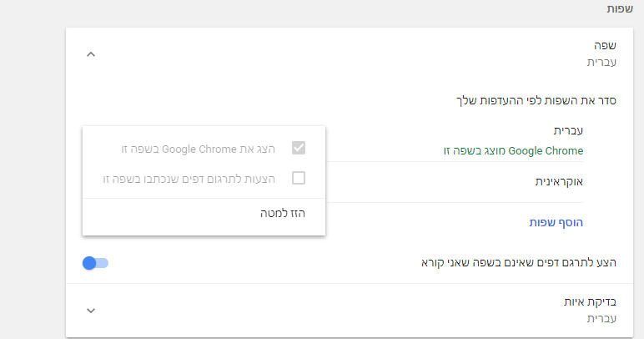Click the 'הצע לתרגם דפים שאינם בשפה שאני קורא' label
Screen dimensions: 644x339
click(x=501, y=263)
